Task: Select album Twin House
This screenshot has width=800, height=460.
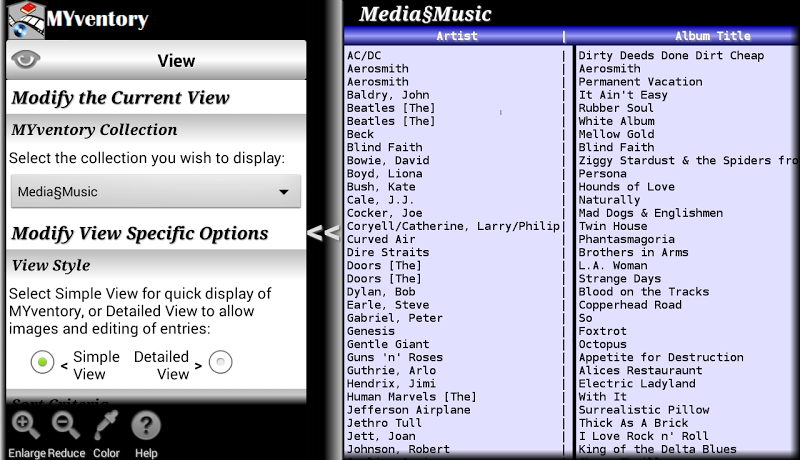Action: 613,226
